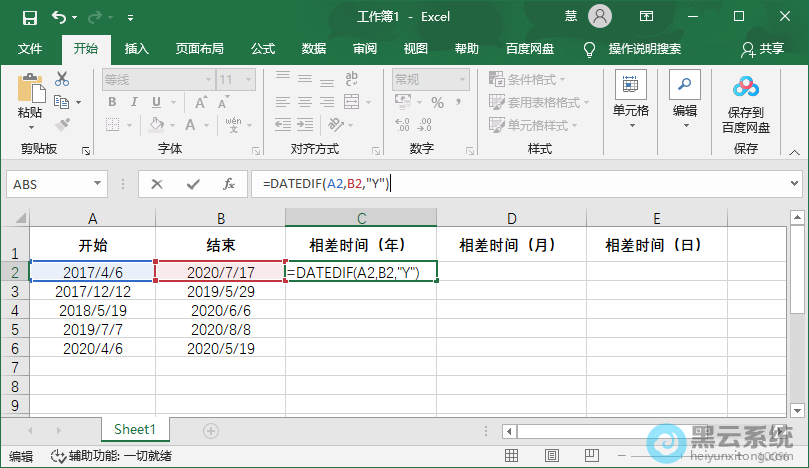
Task: Expand the formula bar with the chevron
Action: pyautogui.click(x=794, y=184)
